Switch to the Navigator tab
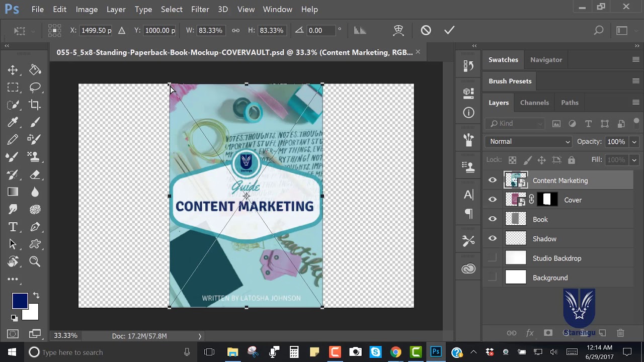Screen dimensions: 644x362 pyautogui.click(x=546, y=59)
